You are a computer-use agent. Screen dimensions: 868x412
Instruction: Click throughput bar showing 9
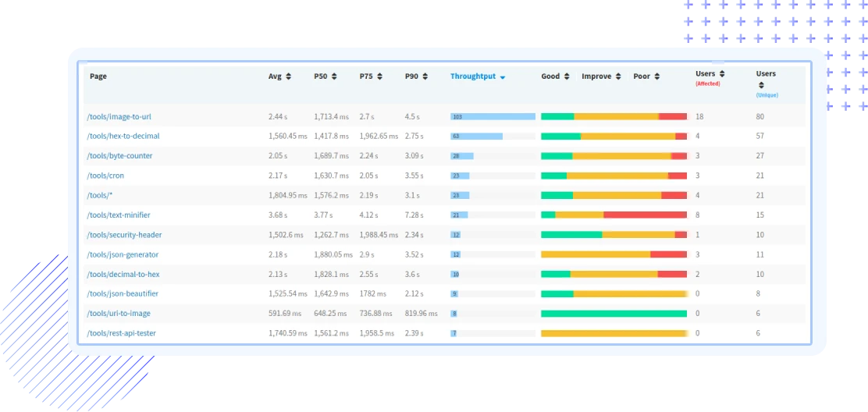[454, 293]
